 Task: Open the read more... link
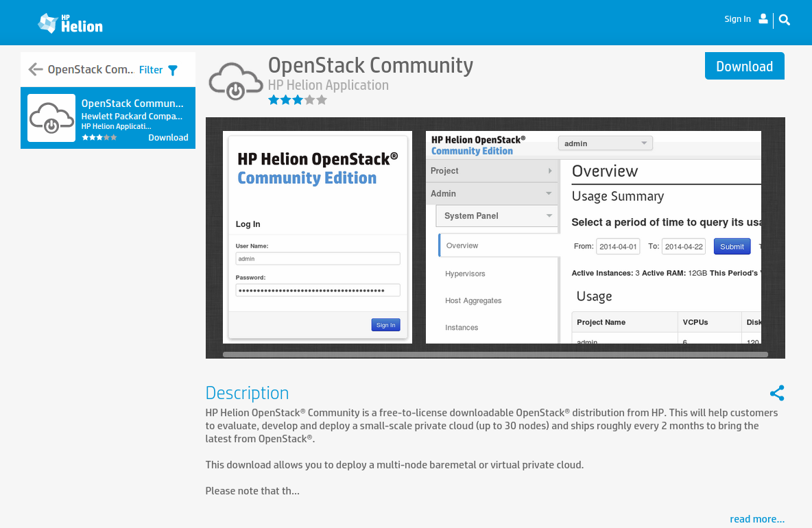(x=757, y=518)
